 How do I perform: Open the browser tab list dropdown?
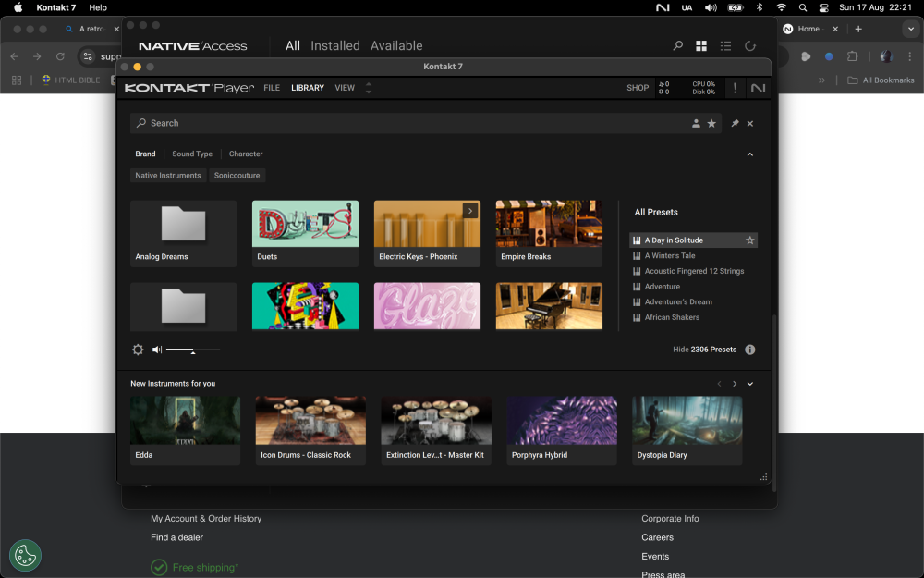coord(910,29)
